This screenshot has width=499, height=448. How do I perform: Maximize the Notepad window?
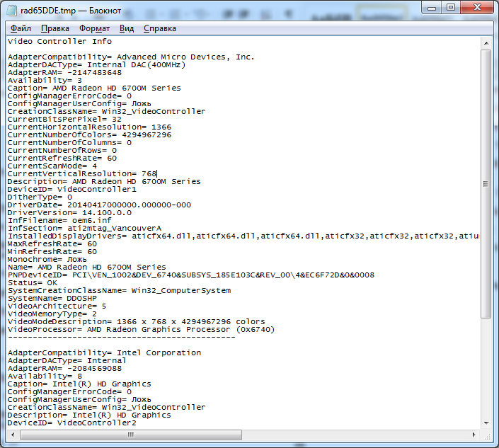click(451, 8)
